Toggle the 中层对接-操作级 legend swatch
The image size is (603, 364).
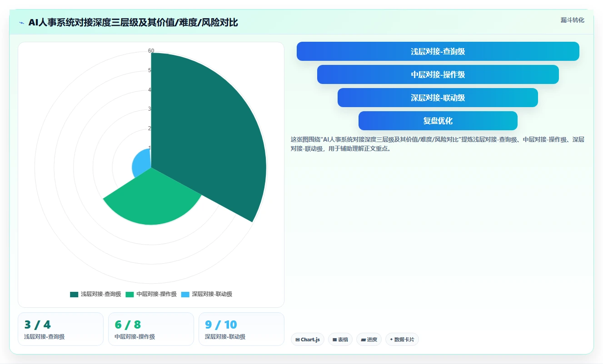(130, 294)
